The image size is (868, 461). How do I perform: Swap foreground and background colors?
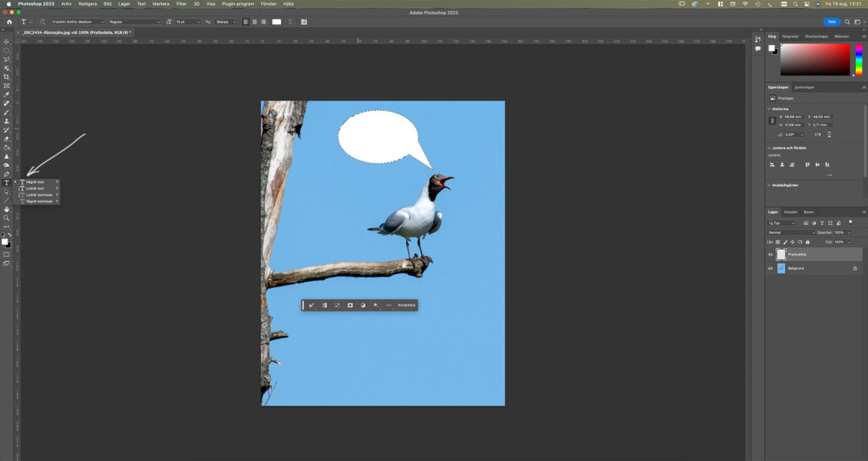[10, 235]
